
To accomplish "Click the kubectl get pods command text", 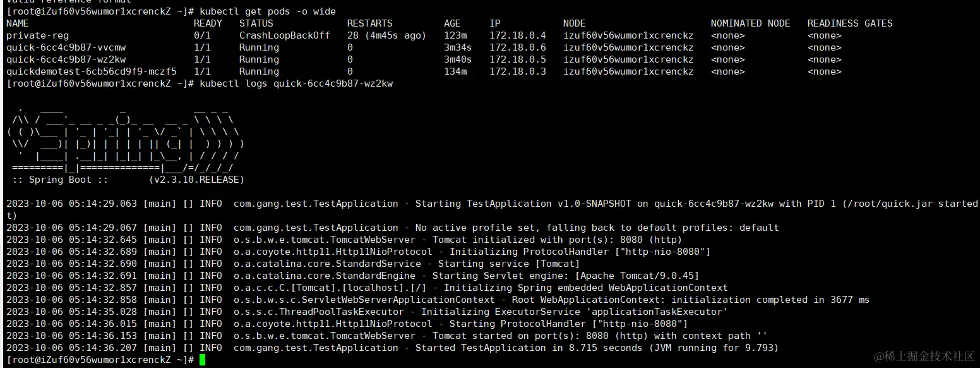I will tap(268, 11).
